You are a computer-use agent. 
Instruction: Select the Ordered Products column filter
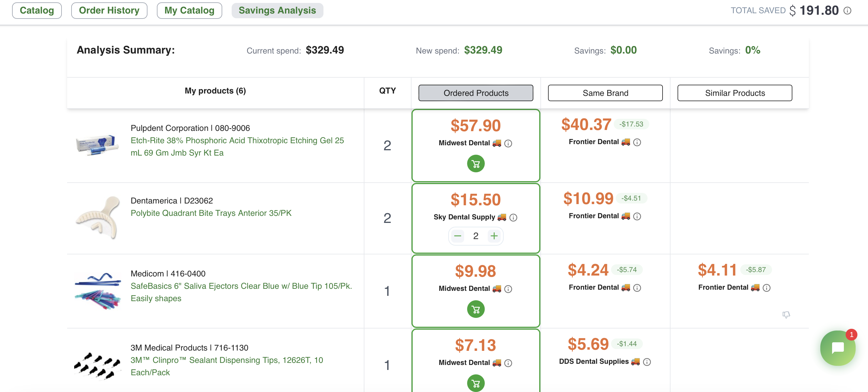(475, 93)
